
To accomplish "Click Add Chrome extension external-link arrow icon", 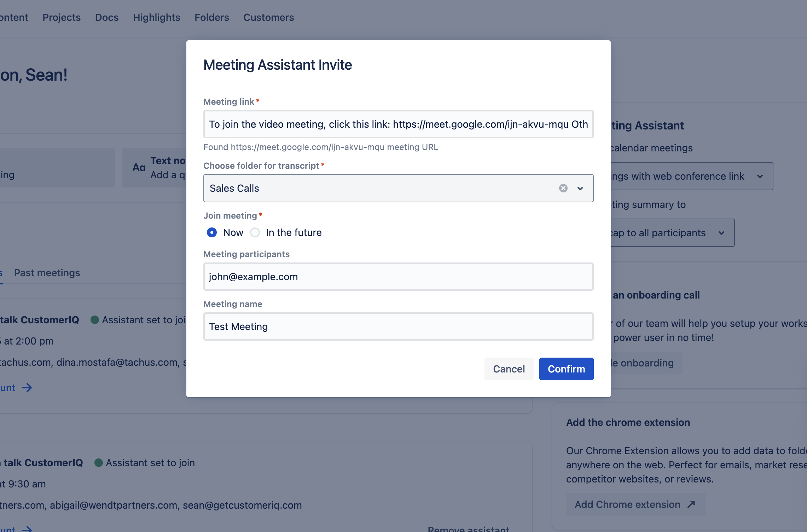I will click(x=691, y=504).
